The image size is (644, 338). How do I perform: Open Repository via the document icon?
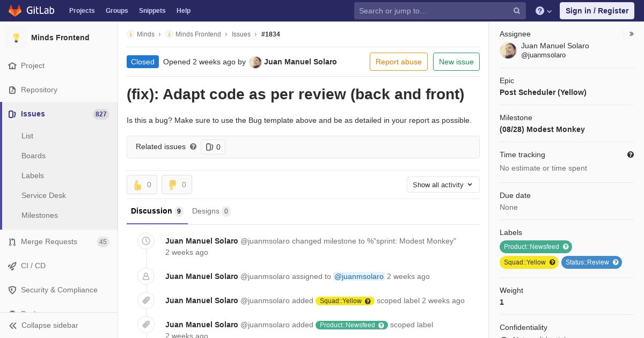12,90
